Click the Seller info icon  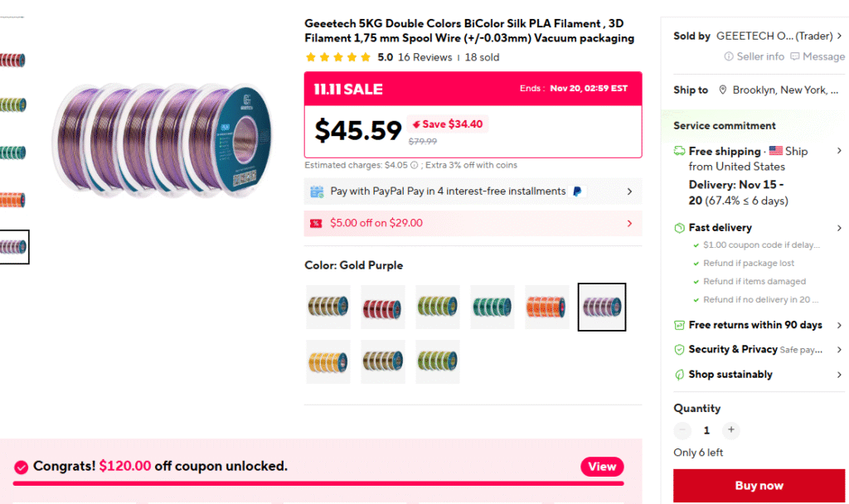tap(729, 56)
